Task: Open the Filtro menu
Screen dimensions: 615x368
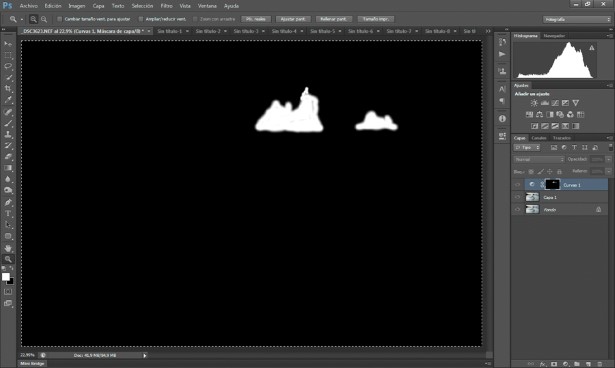Action: point(166,6)
